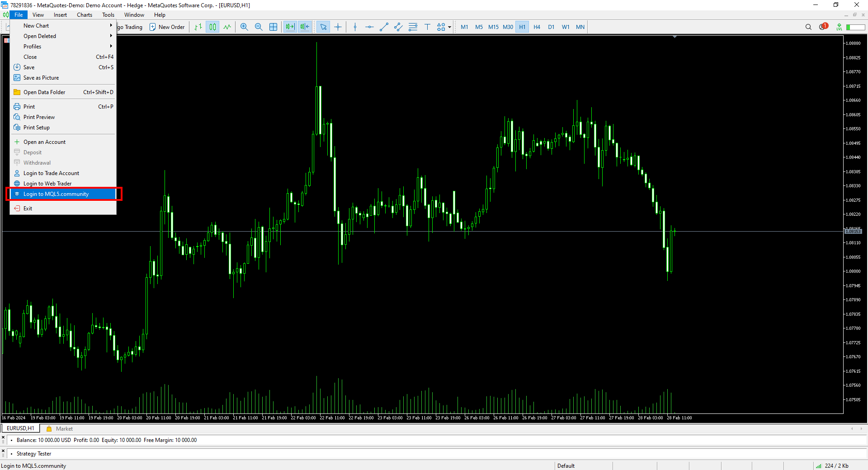Open the Charts menu

pos(85,15)
